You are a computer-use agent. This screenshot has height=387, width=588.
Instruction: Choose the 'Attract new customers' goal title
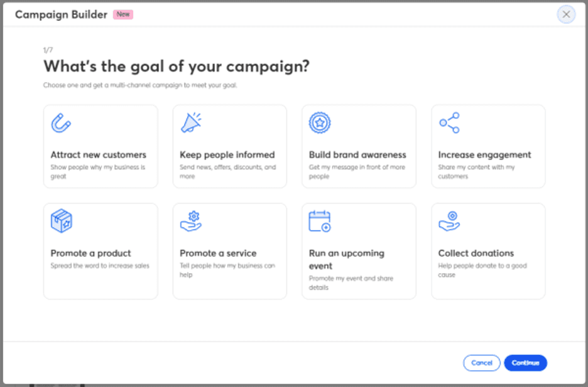pos(98,155)
